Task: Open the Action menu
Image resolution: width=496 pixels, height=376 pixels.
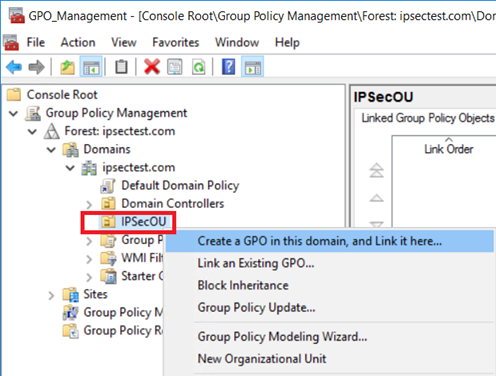Action: point(78,42)
